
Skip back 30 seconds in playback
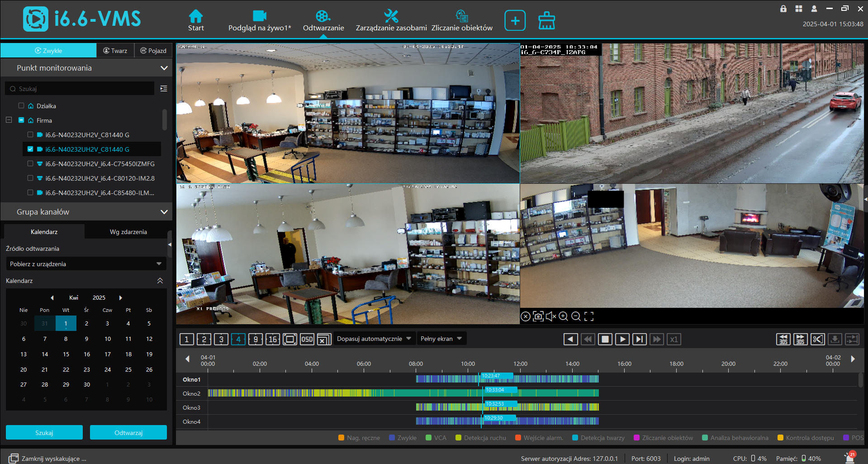click(x=783, y=339)
